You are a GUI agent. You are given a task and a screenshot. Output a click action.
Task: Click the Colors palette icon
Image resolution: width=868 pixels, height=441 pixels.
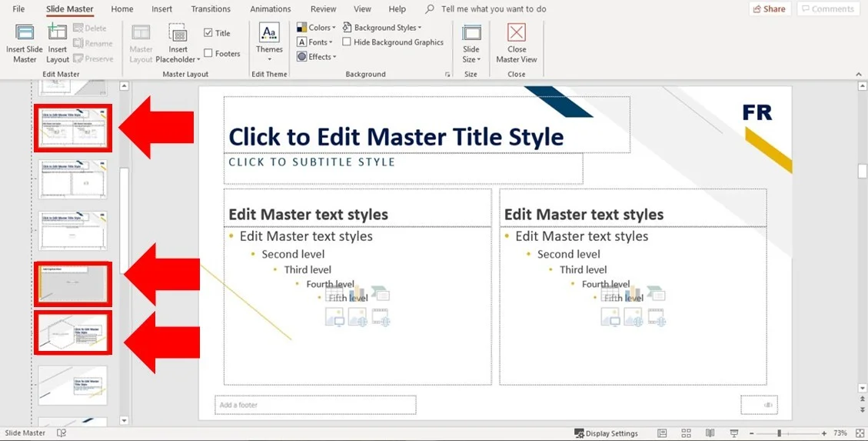pyautogui.click(x=301, y=28)
